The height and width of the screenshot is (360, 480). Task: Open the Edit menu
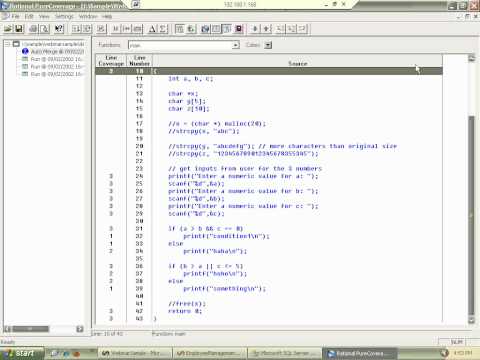pos(29,16)
